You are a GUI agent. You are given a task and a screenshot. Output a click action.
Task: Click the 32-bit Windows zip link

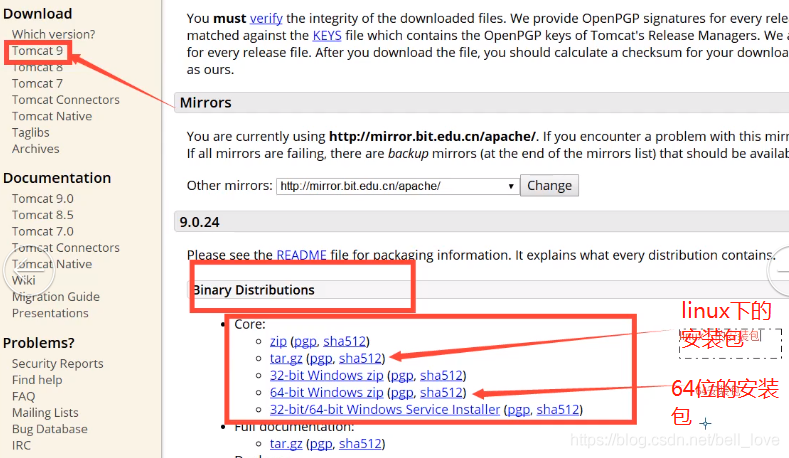tap(326, 375)
